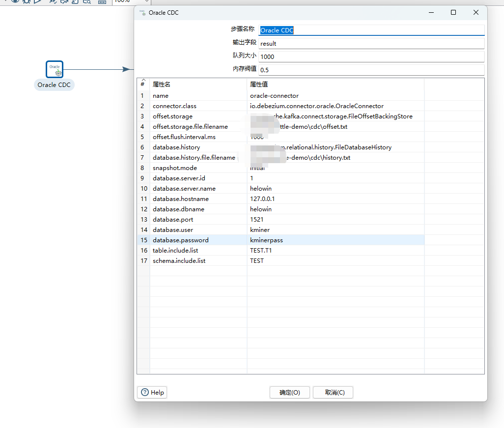504x428 pixels.
Task: Click the TEST value of schema.include.list
Action: (336, 260)
